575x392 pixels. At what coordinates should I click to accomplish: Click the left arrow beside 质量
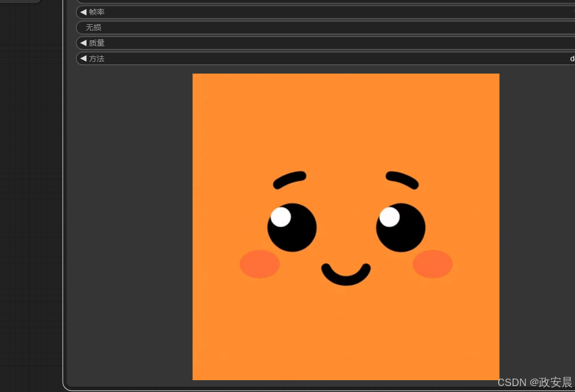click(83, 43)
